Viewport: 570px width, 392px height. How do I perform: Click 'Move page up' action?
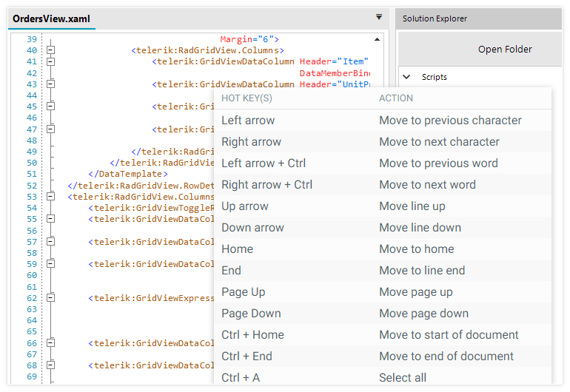tap(416, 291)
